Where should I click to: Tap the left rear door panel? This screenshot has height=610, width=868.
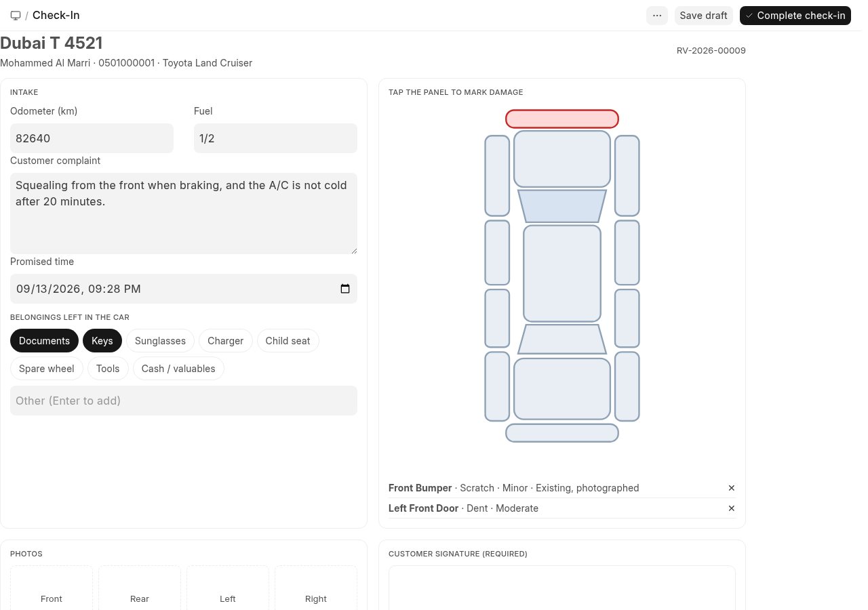pos(497,318)
